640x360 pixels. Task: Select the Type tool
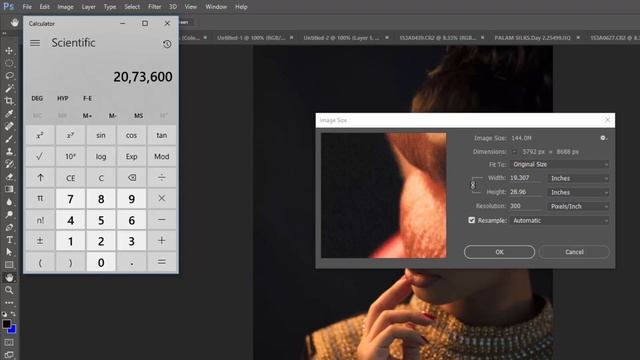tap(9, 240)
